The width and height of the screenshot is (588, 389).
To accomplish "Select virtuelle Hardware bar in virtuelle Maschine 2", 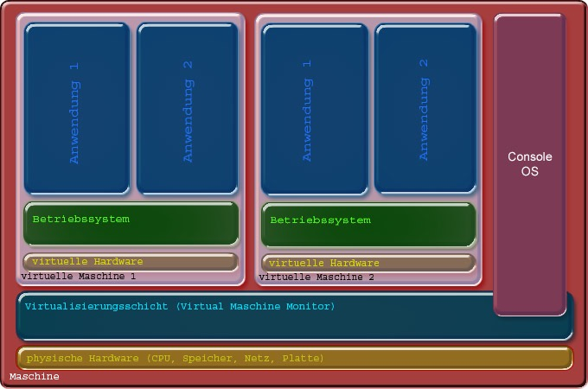I will pos(368,263).
